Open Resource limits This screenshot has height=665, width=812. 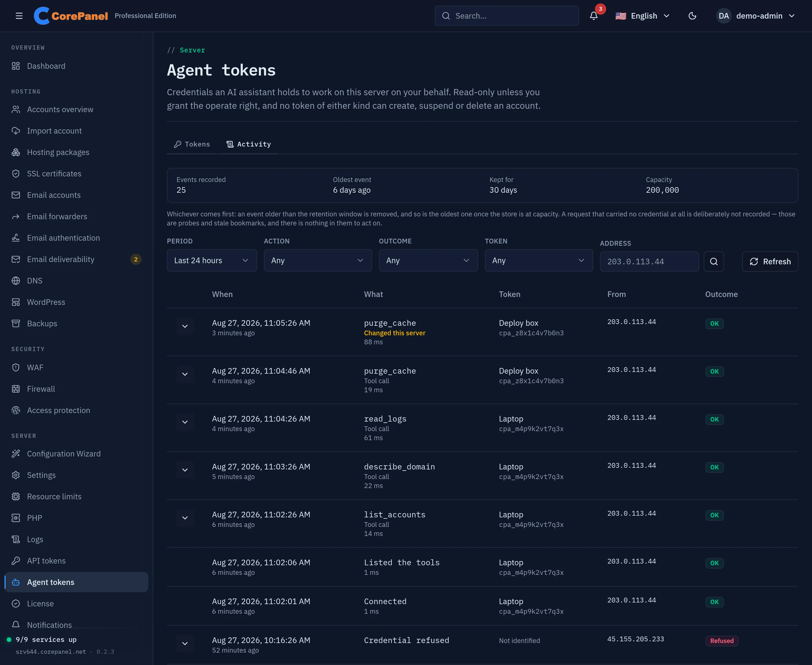click(x=76, y=497)
